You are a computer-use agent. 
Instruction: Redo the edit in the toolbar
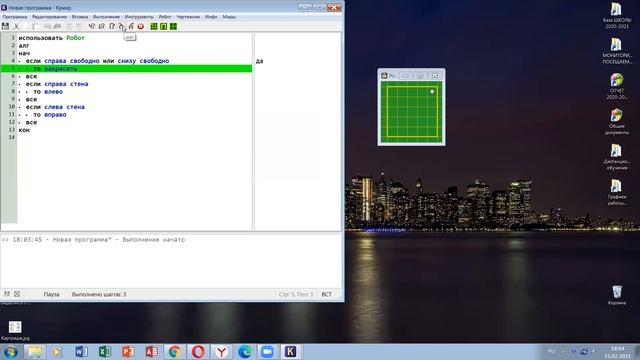click(58, 26)
